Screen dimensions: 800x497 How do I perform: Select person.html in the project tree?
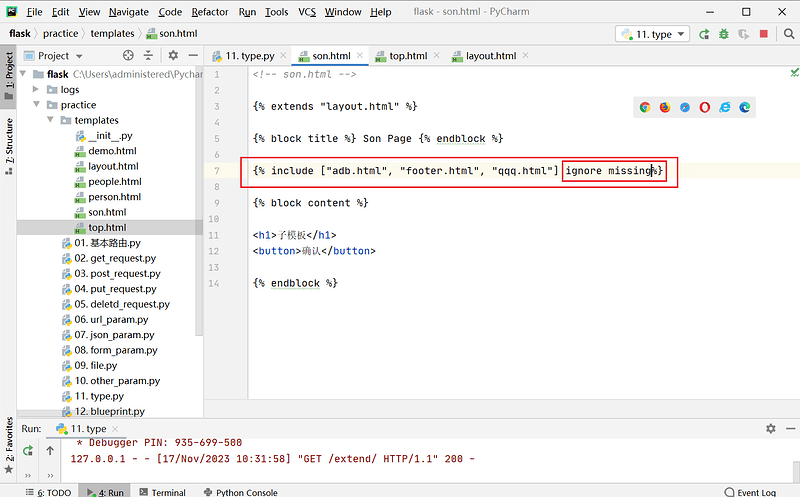pos(114,197)
